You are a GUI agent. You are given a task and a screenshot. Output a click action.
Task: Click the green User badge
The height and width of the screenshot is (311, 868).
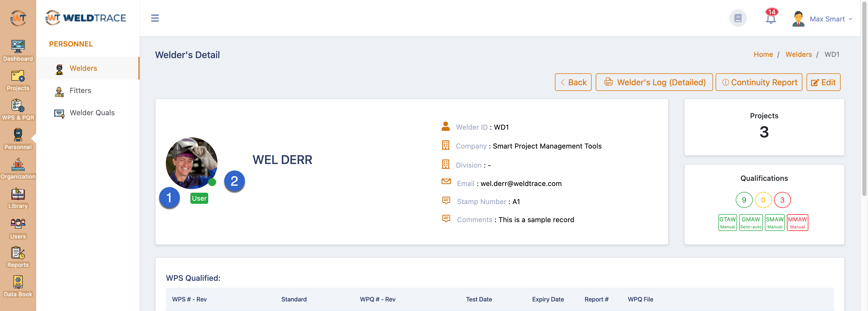tap(199, 198)
